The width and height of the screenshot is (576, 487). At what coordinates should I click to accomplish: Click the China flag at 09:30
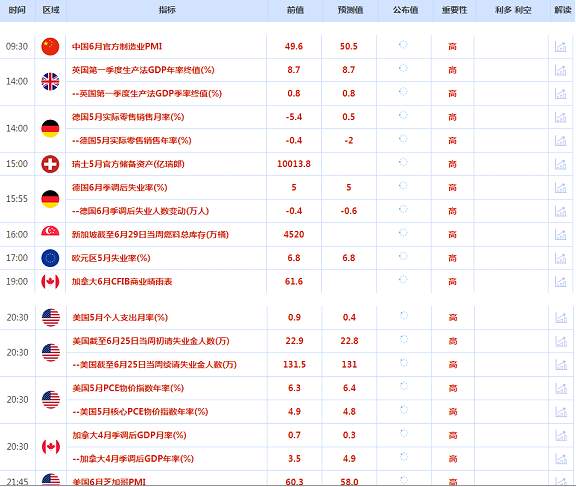pyautogui.click(x=50, y=46)
